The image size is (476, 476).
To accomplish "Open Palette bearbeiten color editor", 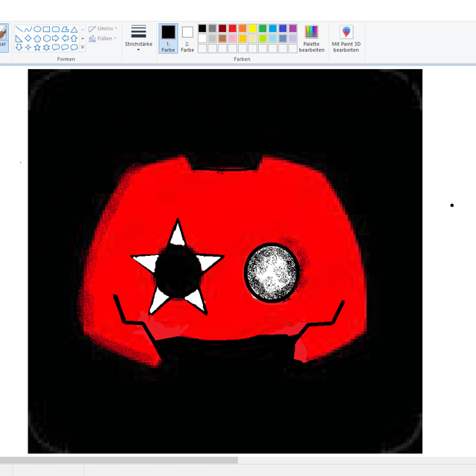I will pos(312,39).
